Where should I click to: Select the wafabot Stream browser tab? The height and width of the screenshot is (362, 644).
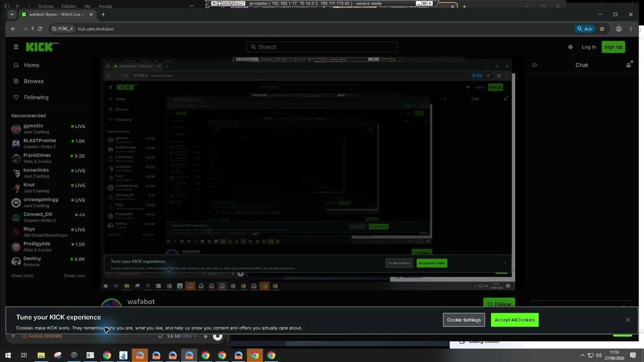pyautogui.click(x=57, y=15)
